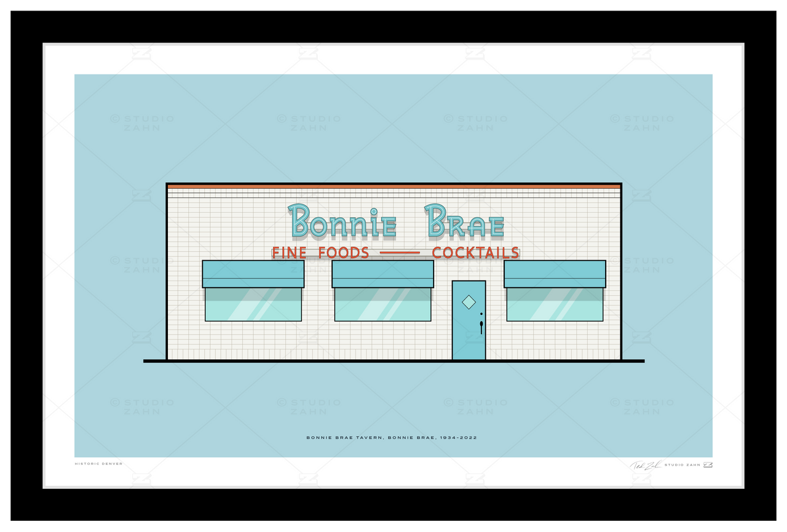787x532 pixels.
Task: Click the blue tavern entrance door
Action: [469, 320]
